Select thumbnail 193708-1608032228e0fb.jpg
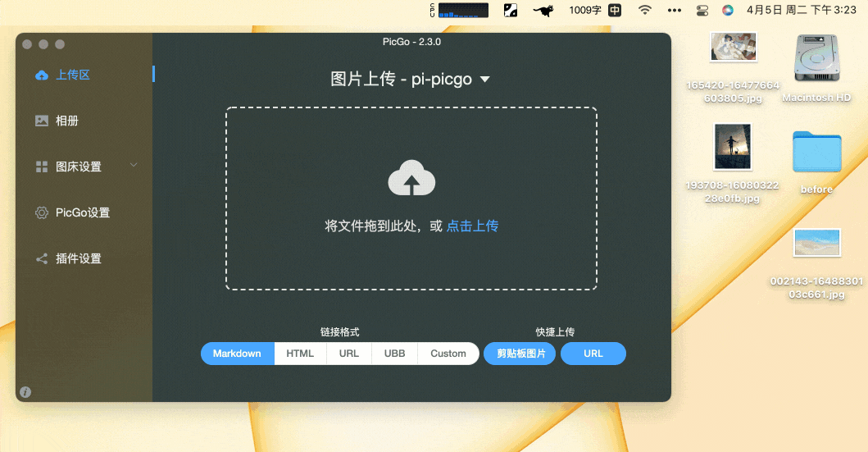Image resolution: width=868 pixels, height=452 pixels. click(x=733, y=146)
